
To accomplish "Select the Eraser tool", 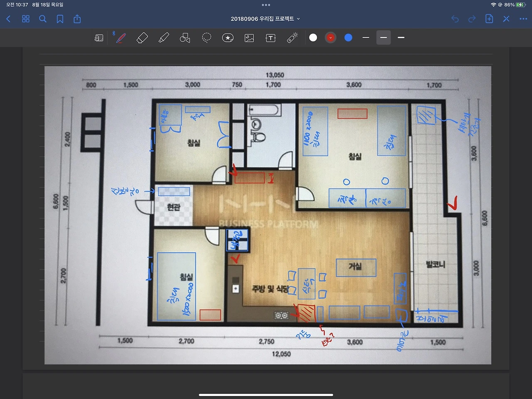I will pyautogui.click(x=142, y=38).
